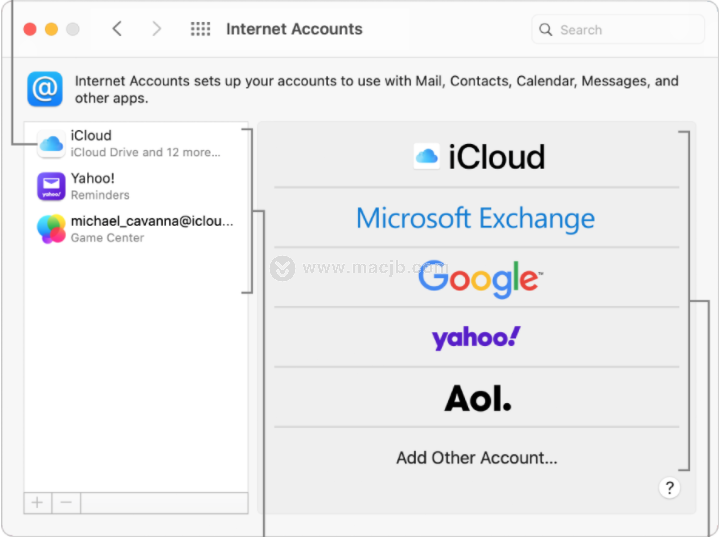Click the iCloud cloud icon in sidebar
The image size is (719, 537).
pos(51,144)
